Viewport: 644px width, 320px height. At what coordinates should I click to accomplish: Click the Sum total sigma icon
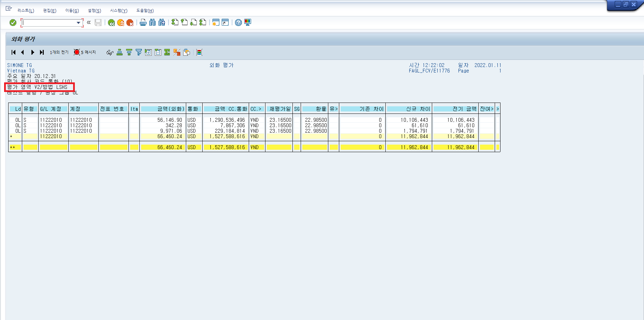[167, 52]
